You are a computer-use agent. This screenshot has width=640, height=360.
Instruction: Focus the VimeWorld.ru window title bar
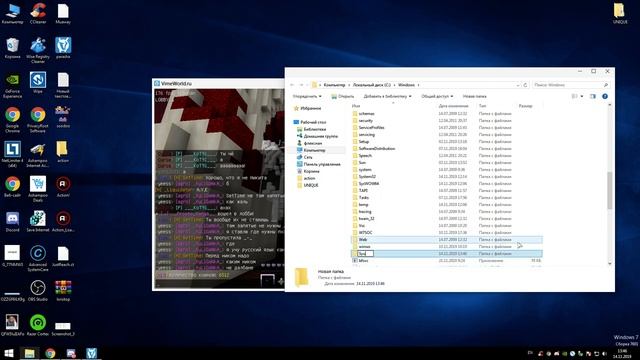219,83
